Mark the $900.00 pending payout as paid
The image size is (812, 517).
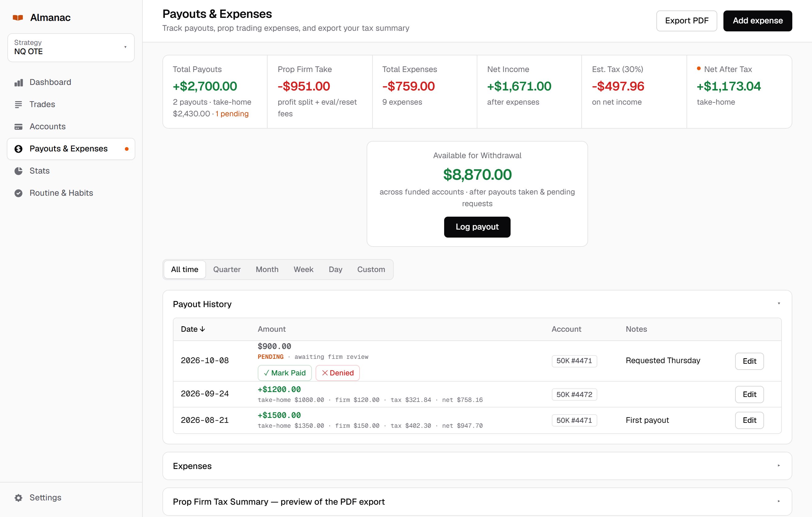tap(285, 373)
